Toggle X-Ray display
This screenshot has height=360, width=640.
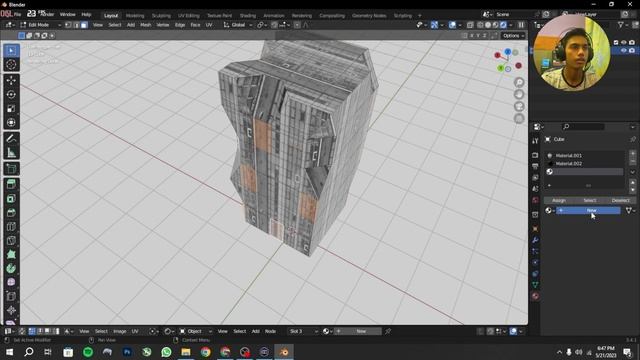(x=470, y=25)
